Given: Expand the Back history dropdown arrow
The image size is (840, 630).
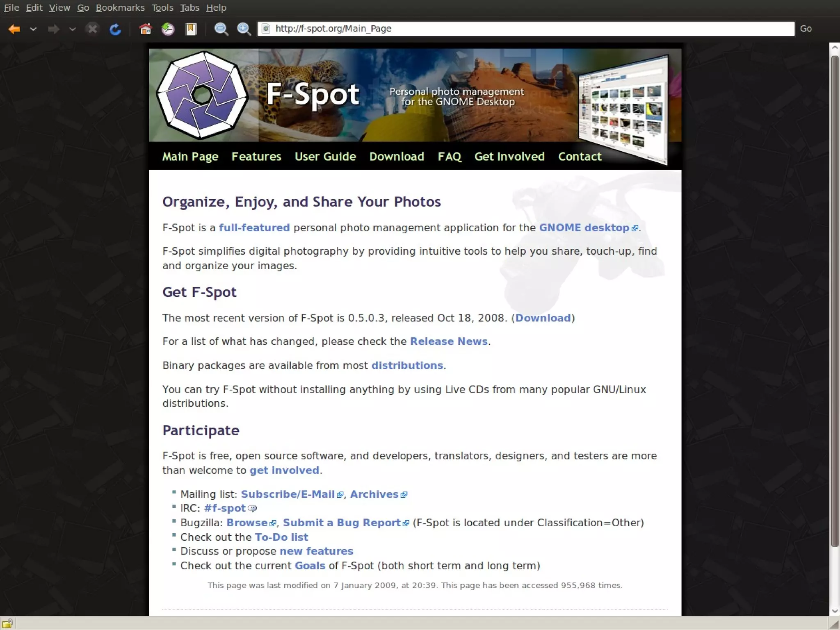Looking at the screenshot, I should pos(34,29).
